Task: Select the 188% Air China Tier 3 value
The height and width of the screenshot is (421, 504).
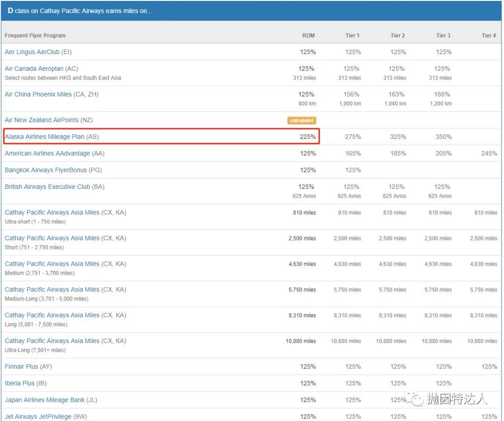Action: [x=442, y=95]
